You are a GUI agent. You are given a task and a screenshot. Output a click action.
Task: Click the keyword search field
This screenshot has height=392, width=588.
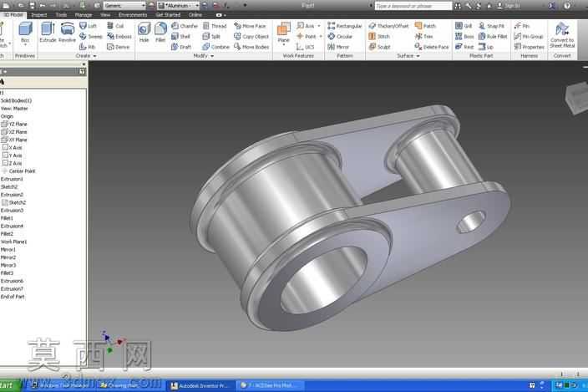(x=413, y=6)
